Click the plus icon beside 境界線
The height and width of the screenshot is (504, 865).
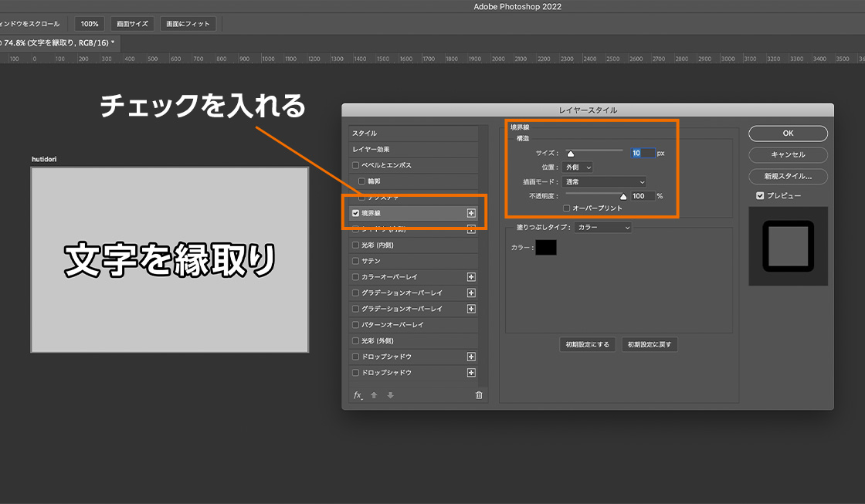(471, 213)
